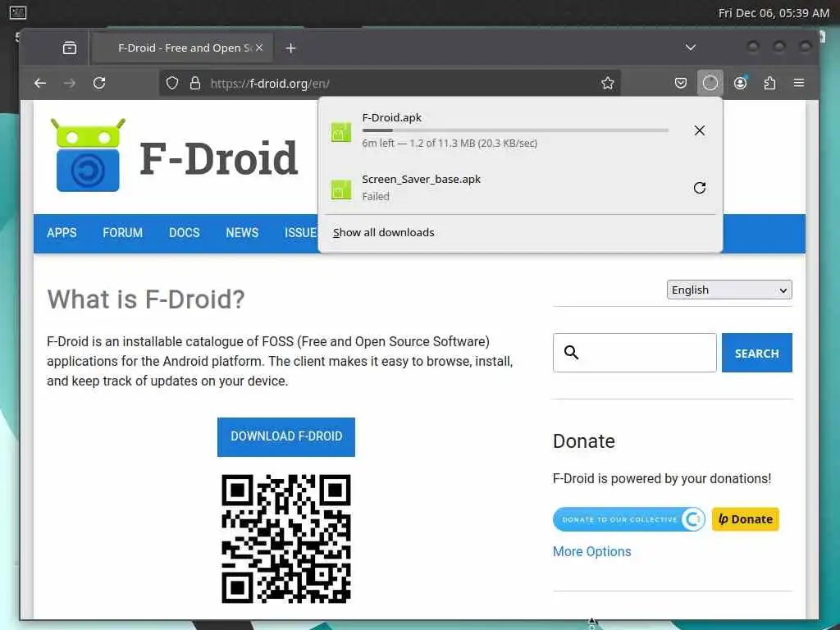Click the date and time clock
This screenshot has height=630, width=840.
coord(774,13)
